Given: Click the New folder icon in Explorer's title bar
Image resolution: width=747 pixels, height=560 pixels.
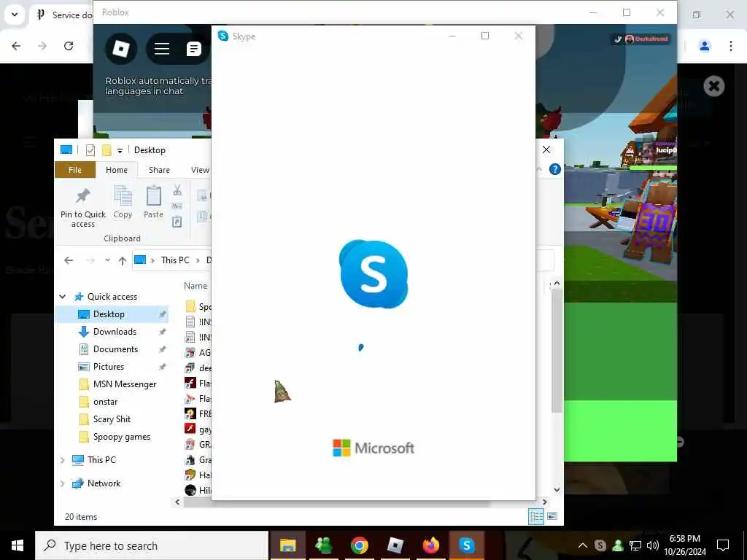Looking at the screenshot, I should pos(107,150).
